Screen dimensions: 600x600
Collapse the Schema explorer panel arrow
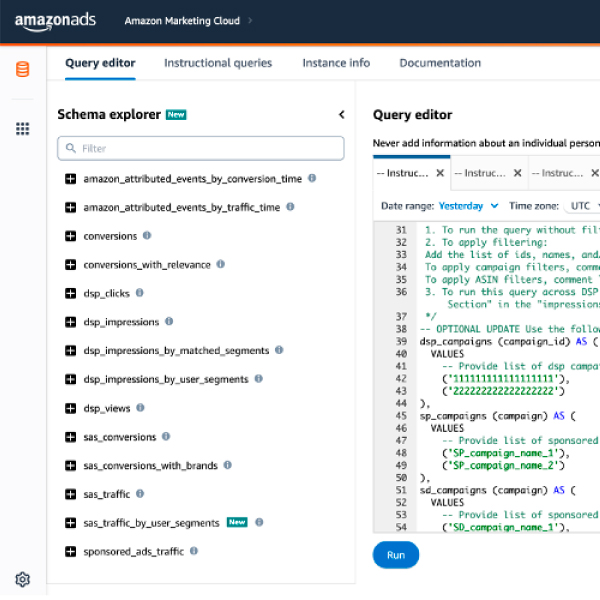coord(342,114)
